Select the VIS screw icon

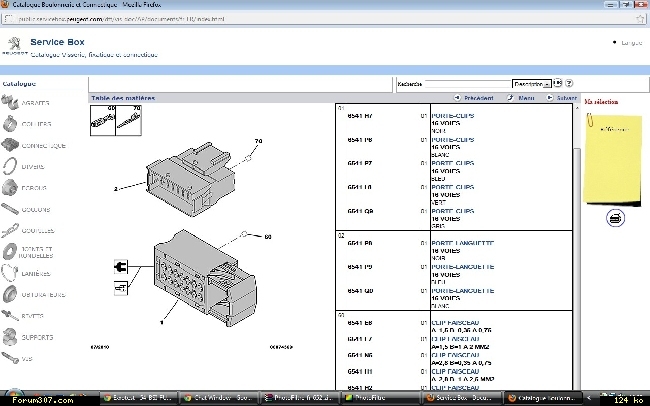pos(10,358)
